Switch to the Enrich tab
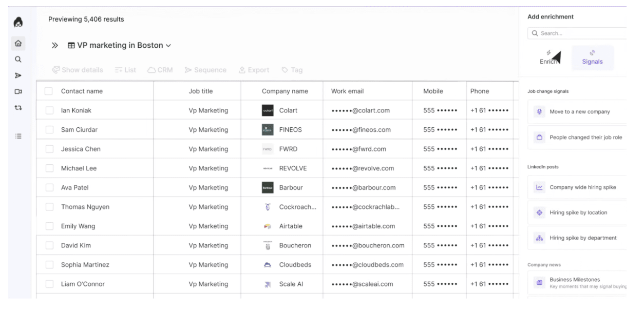This screenshot has height=310, width=644. [x=550, y=57]
